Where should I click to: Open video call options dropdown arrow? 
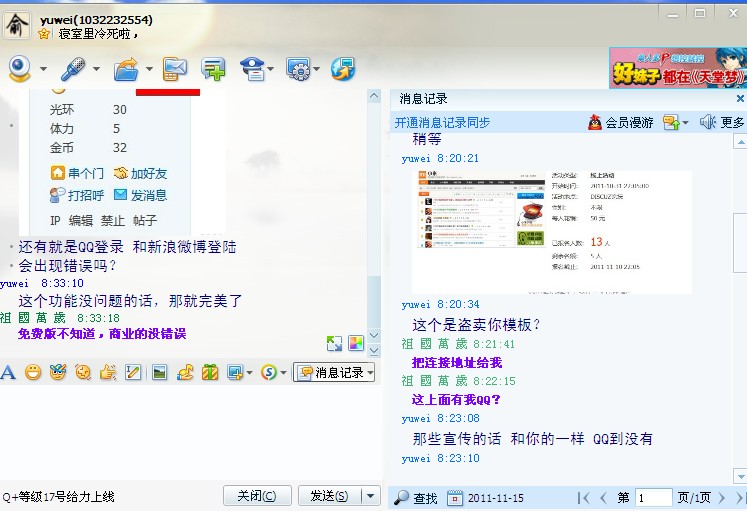(43, 69)
